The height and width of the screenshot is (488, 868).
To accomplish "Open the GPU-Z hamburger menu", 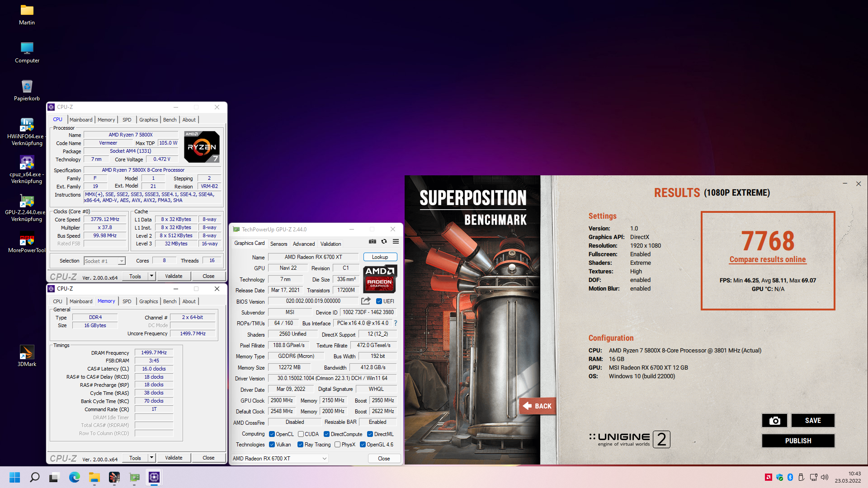I will [x=396, y=241].
